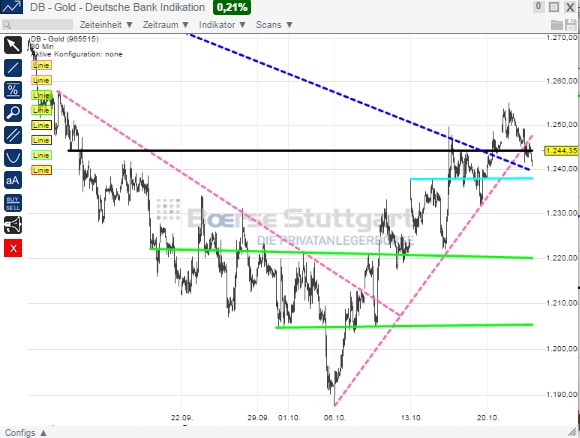Click the 0 counter button in title bar
580x438 pixels.
tap(539, 6)
